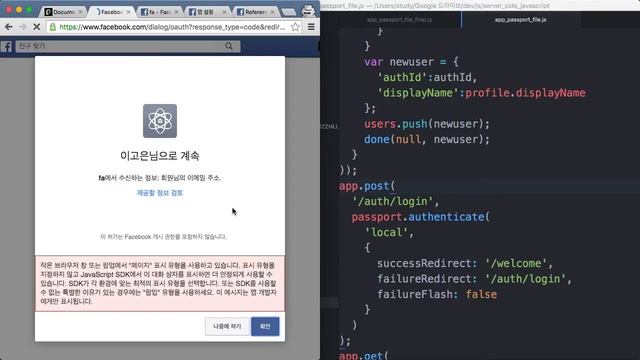
Task: Click the 'var newuser = {' code line
Action: tap(411, 62)
